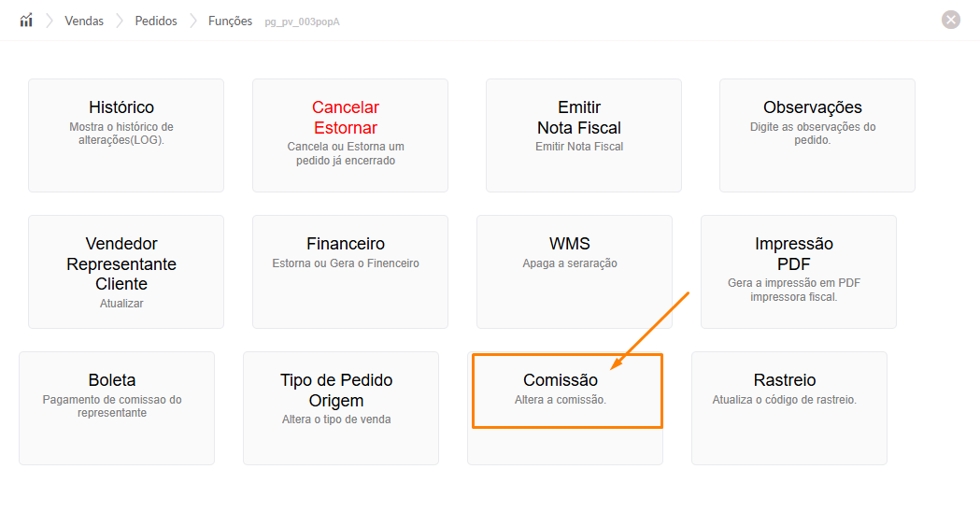Select Vendedor Representante Cliente card
Image resolution: width=980 pixels, height=526 pixels.
tap(126, 272)
